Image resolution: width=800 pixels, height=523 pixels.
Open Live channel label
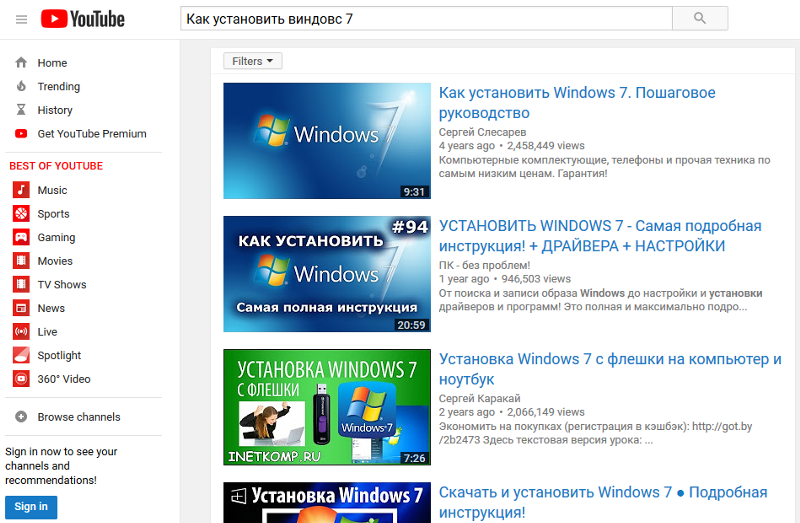point(47,332)
